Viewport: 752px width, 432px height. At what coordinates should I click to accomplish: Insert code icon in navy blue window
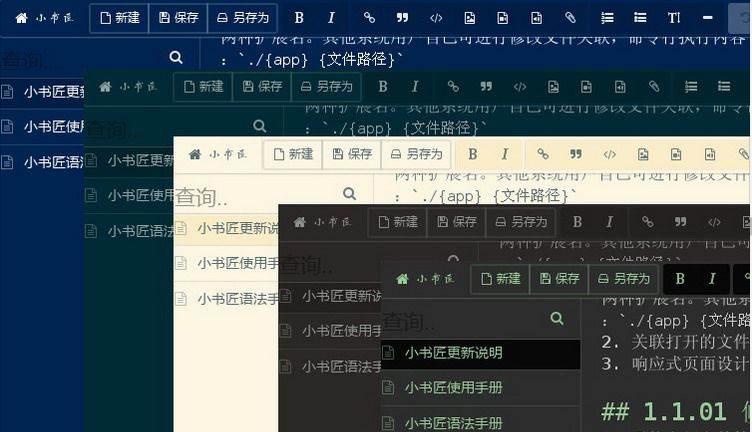pos(436,18)
